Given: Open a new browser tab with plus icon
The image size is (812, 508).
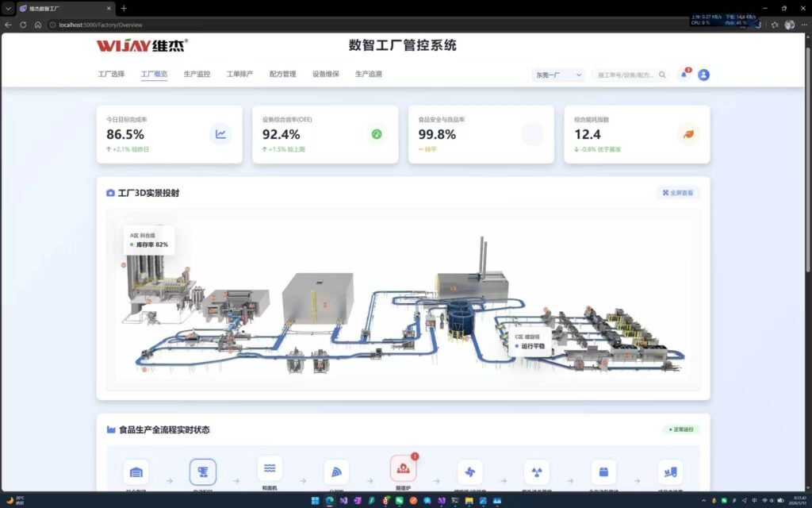Looking at the screenshot, I should [x=124, y=8].
